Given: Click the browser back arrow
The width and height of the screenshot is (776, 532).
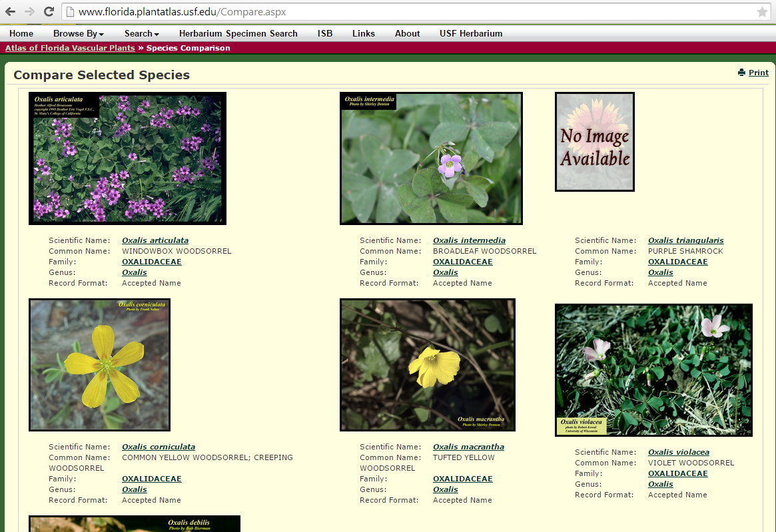Looking at the screenshot, I should 11,12.
